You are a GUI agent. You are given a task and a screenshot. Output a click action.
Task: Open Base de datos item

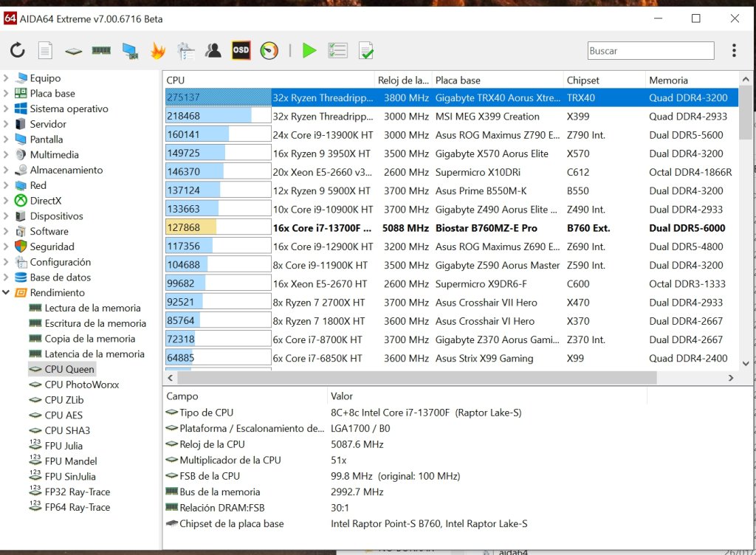click(61, 277)
